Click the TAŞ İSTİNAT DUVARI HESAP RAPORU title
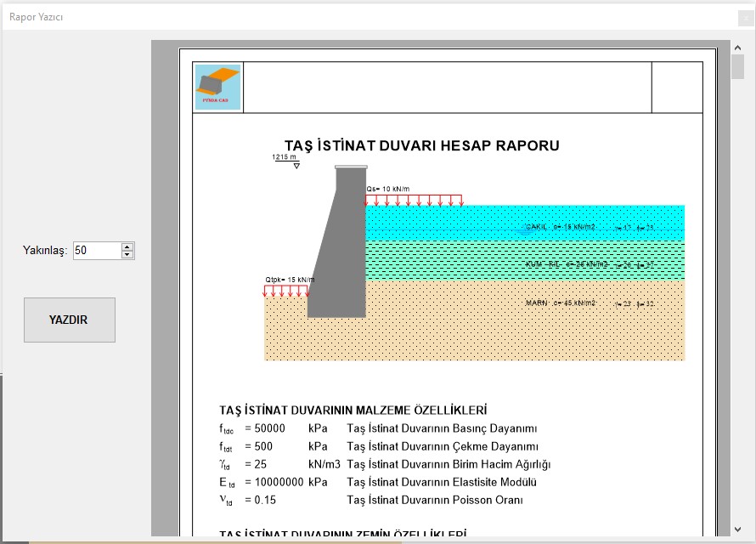The image size is (756, 544). click(x=421, y=145)
